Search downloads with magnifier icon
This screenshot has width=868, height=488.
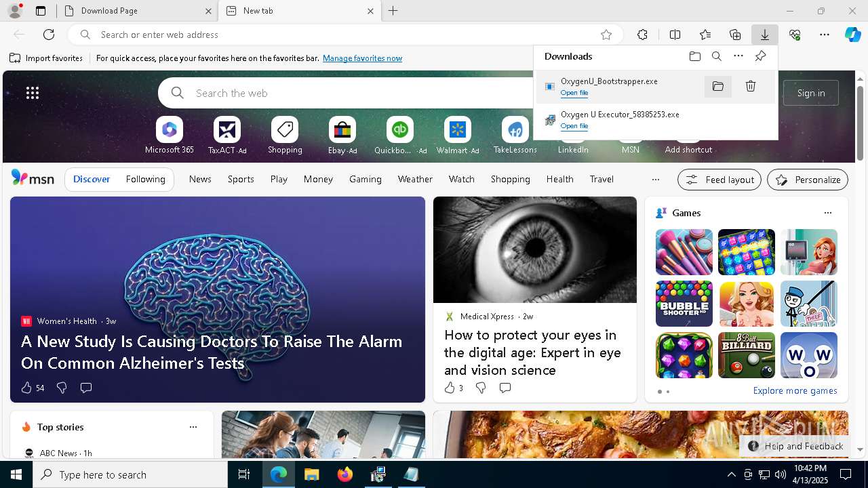717,56
